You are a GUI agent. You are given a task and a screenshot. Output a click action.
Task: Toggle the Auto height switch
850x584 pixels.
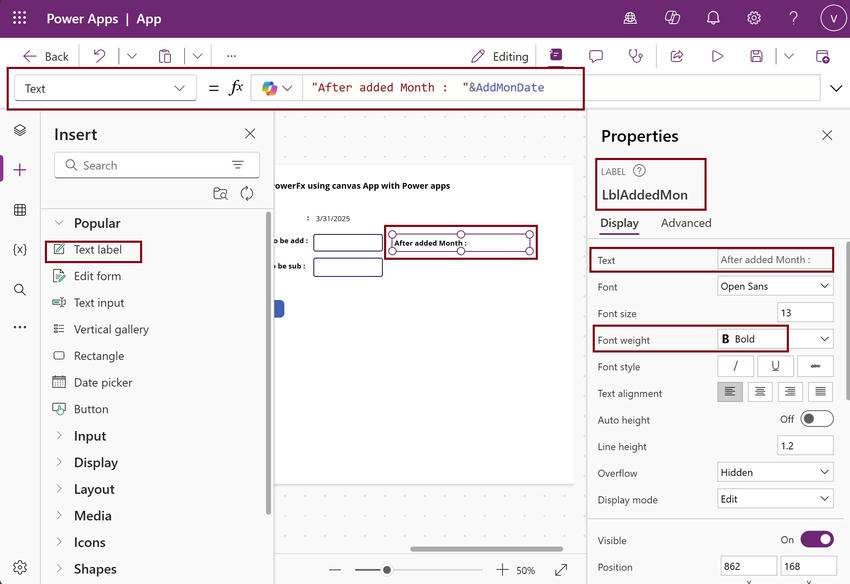(816, 420)
